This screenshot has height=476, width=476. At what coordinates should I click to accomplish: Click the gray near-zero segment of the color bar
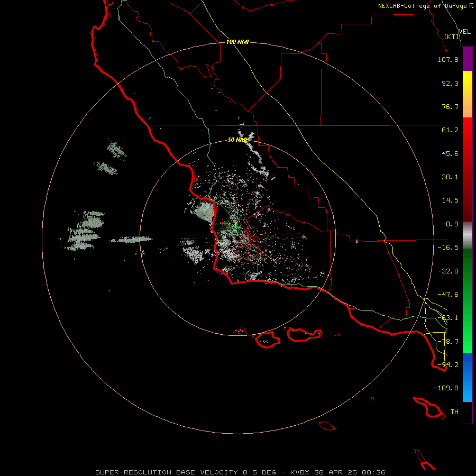467,235
